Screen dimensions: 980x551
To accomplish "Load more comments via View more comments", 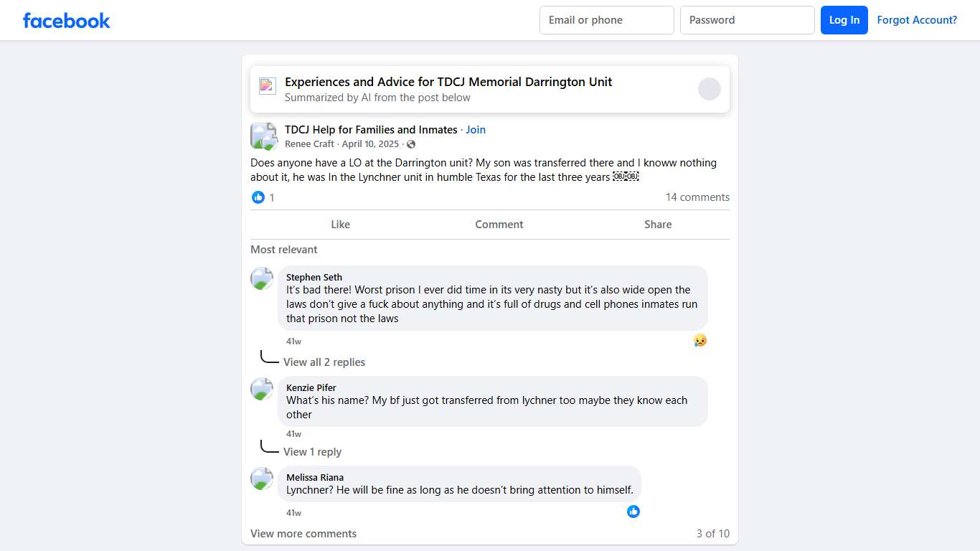I will coord(303,534).
